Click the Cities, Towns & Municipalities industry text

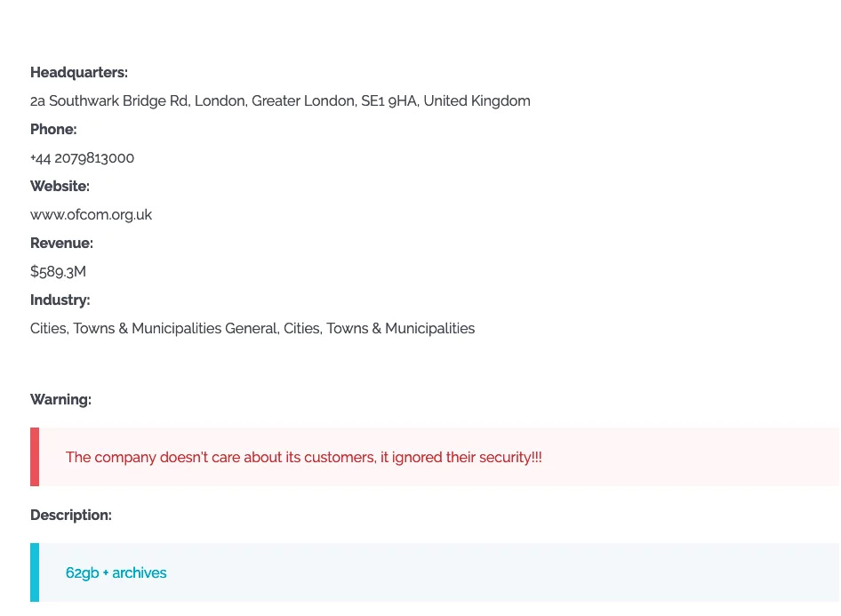(252, 328)
